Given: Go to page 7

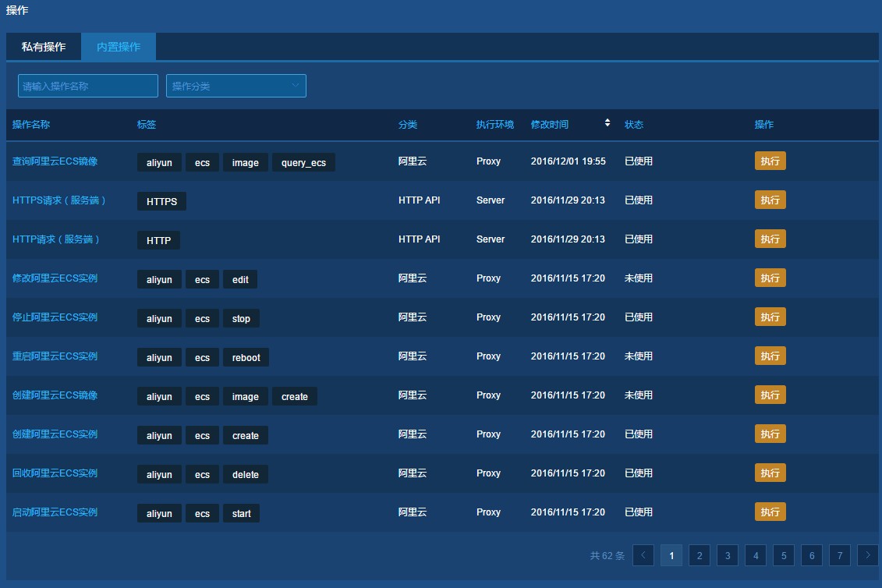Looking at the screenshot, I should point(841,555).
